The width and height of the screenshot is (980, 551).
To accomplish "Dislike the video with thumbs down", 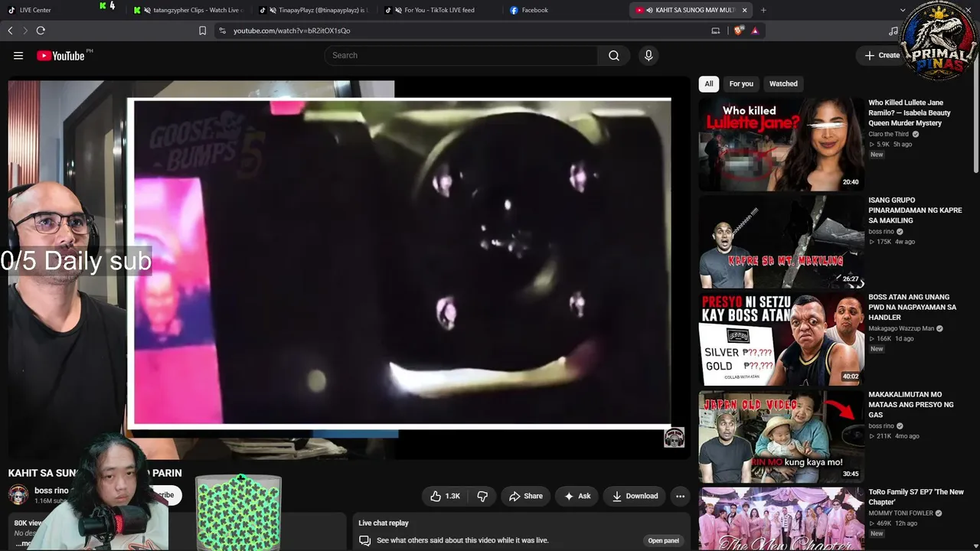I will (482, 496).
